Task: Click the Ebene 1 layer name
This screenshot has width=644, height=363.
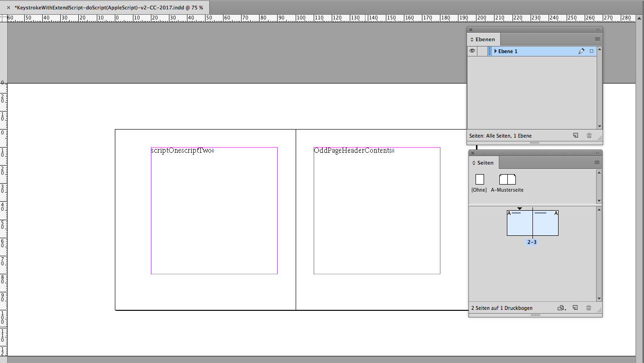Action: [508, 51]
